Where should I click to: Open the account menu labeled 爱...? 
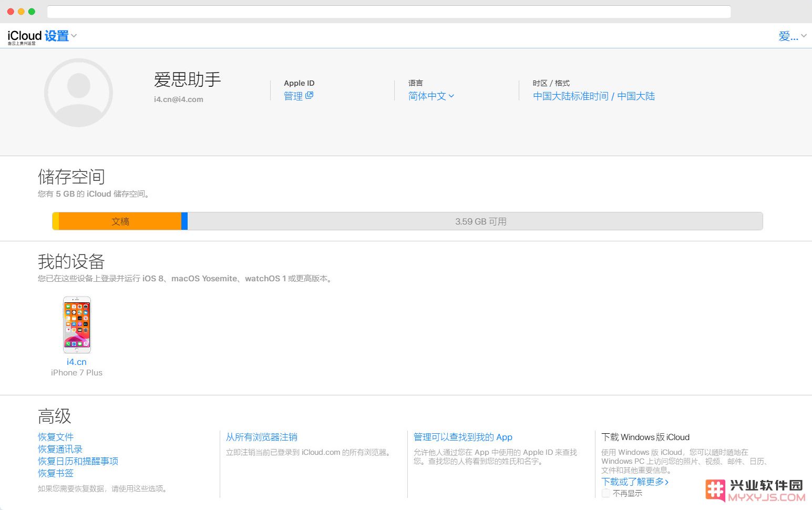(792, 36)
